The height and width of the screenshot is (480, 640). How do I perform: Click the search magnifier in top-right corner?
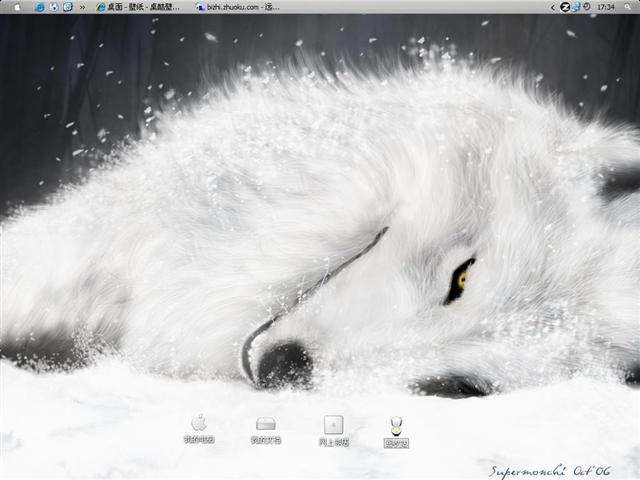pos(628,6)
